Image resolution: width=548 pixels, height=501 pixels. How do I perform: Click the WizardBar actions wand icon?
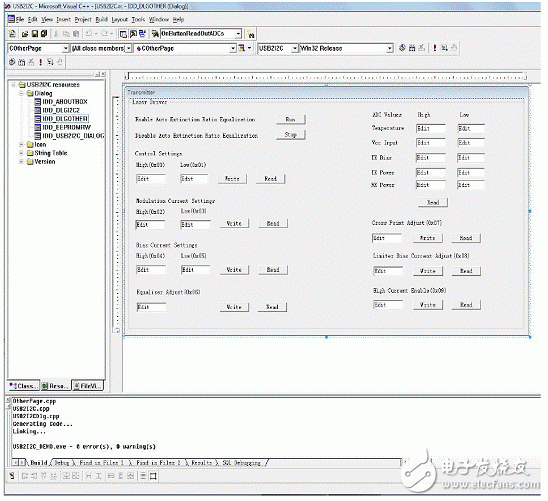(241, 48)
